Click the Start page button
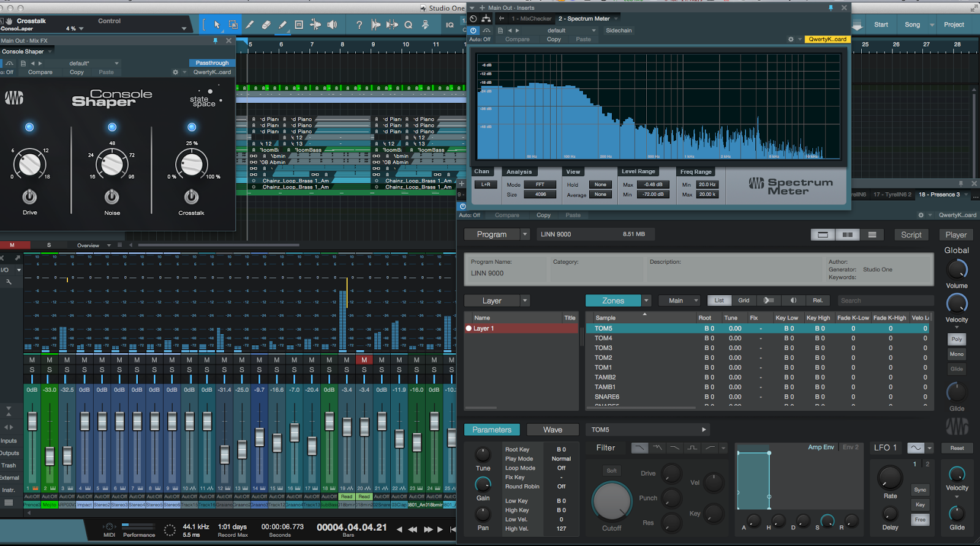The height and width of the screenshot is (546, 980). (881, 24)
